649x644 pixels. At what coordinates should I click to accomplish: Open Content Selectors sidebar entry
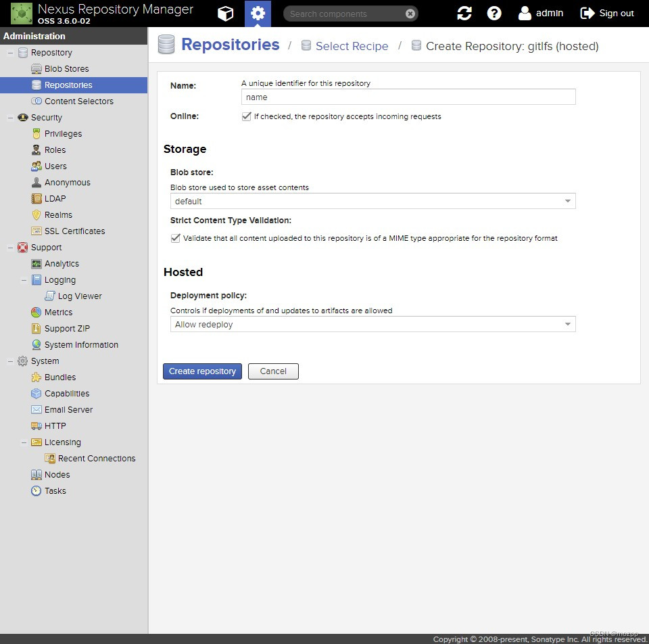click(74, 101)
